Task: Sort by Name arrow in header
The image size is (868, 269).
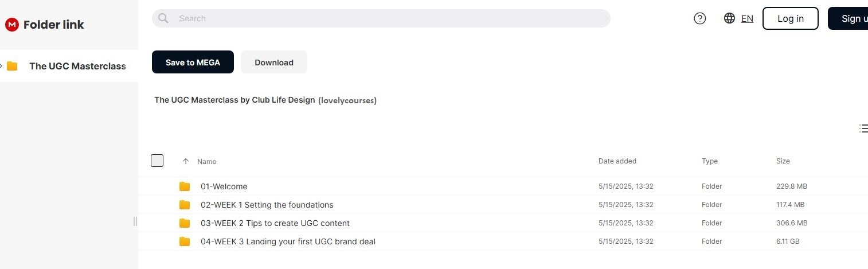Action: [x=185, y=161]
